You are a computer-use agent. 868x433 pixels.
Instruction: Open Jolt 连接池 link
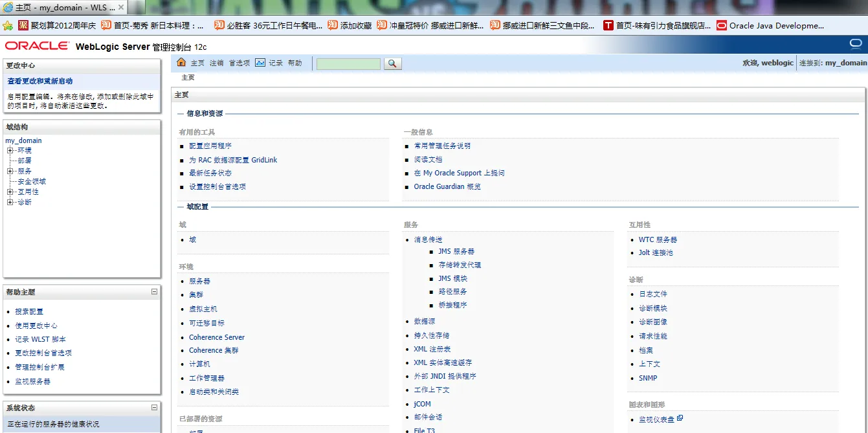[x=656, y=253]
